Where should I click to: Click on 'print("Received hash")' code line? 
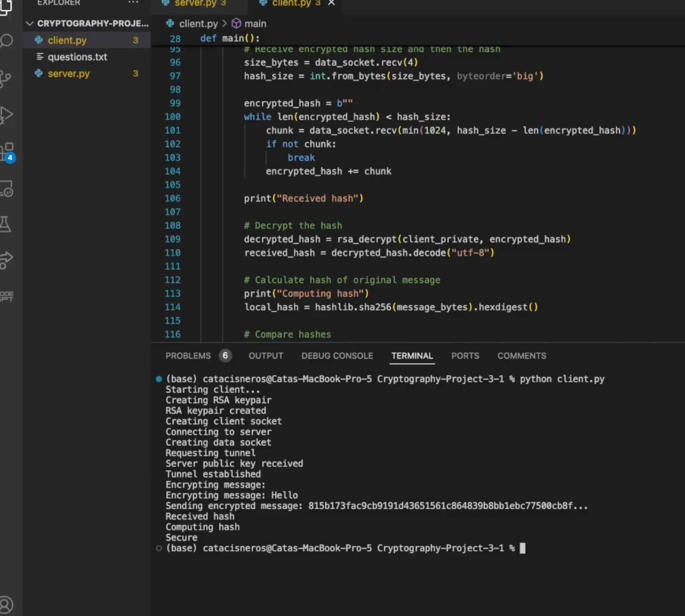(303, 198)
